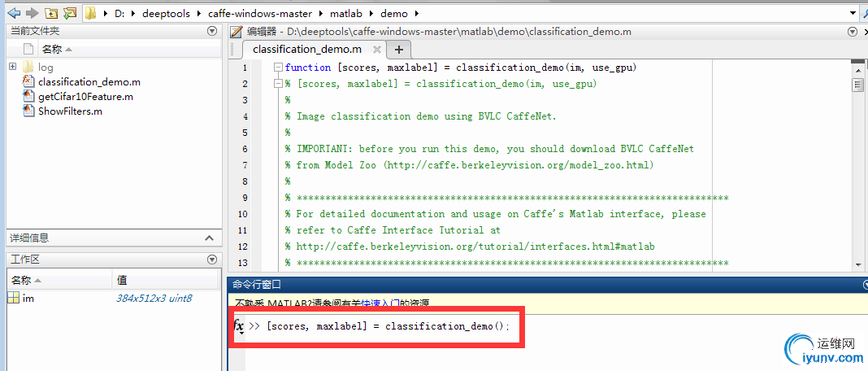Select the matlab path segment
868x371 pixels.
(345, 13)
